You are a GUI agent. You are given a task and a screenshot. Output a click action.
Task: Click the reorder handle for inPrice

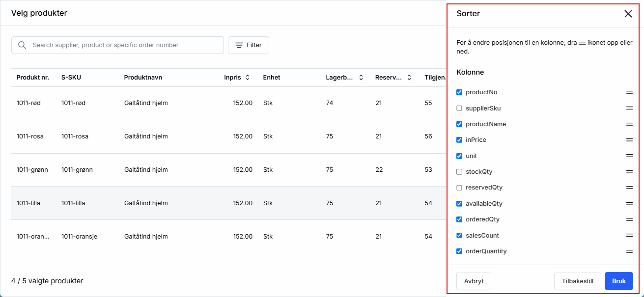[x=629, y=140]
